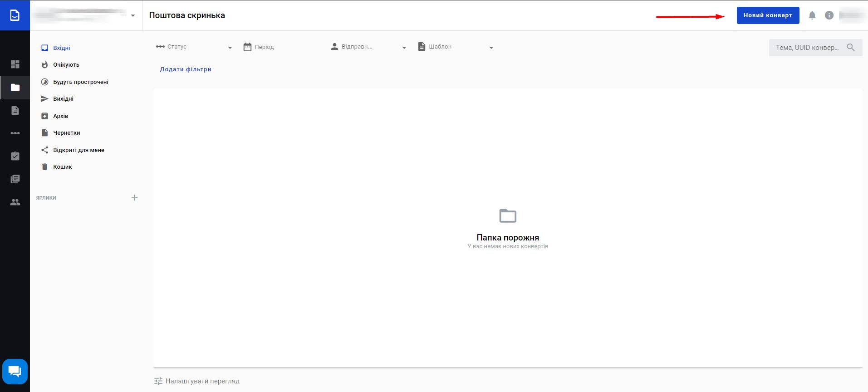Viewport: 868px width, 392px height.
Task: Click the Новий конверт button
Action: (x=768, y=15)
